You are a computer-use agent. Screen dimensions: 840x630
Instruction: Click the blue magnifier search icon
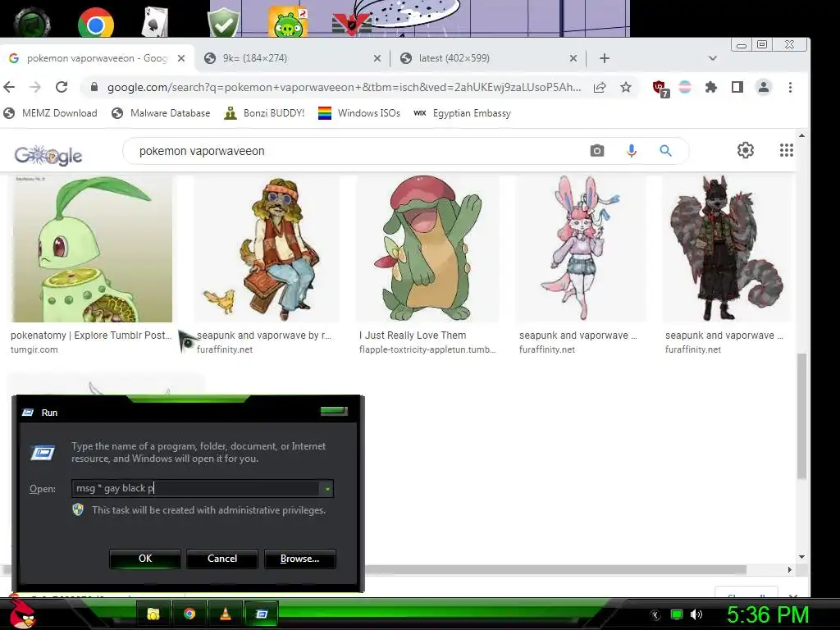pos(665,151)
